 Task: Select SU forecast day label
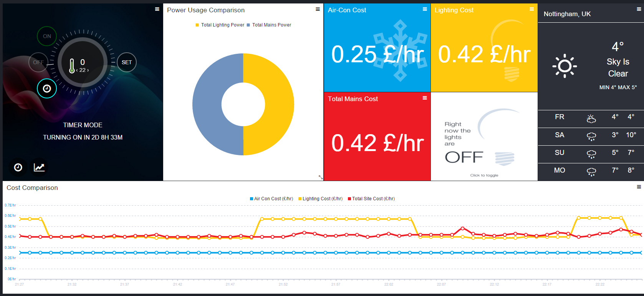pyautogui.click(x=560, y=153)
